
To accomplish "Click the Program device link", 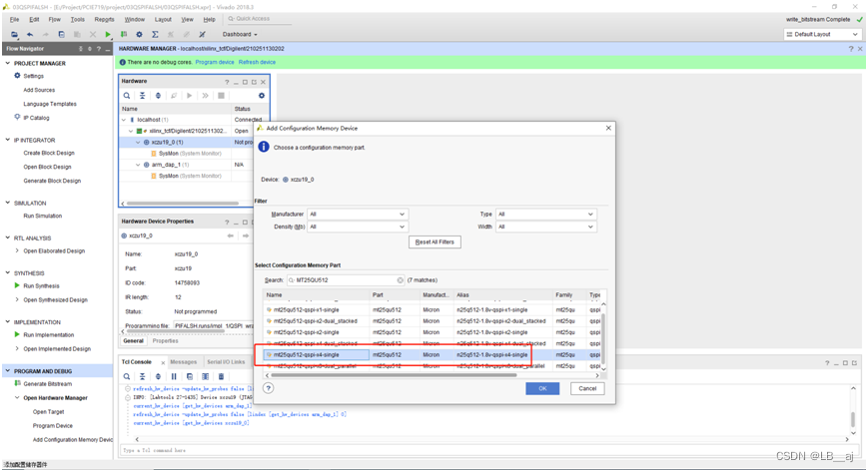I will coord(215,63).
